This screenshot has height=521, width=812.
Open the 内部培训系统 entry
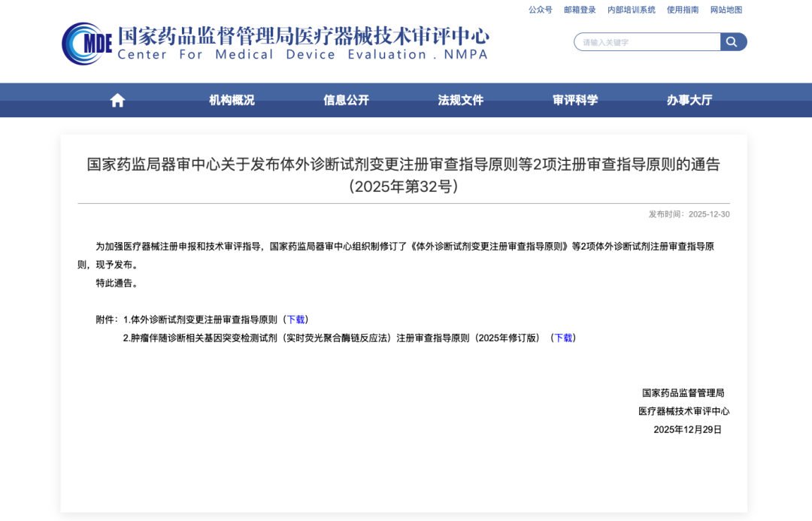pos(630,10)
